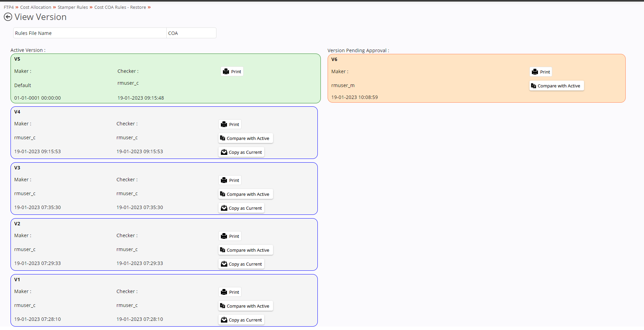Compare V2 with active version

[x=246, y=250]
